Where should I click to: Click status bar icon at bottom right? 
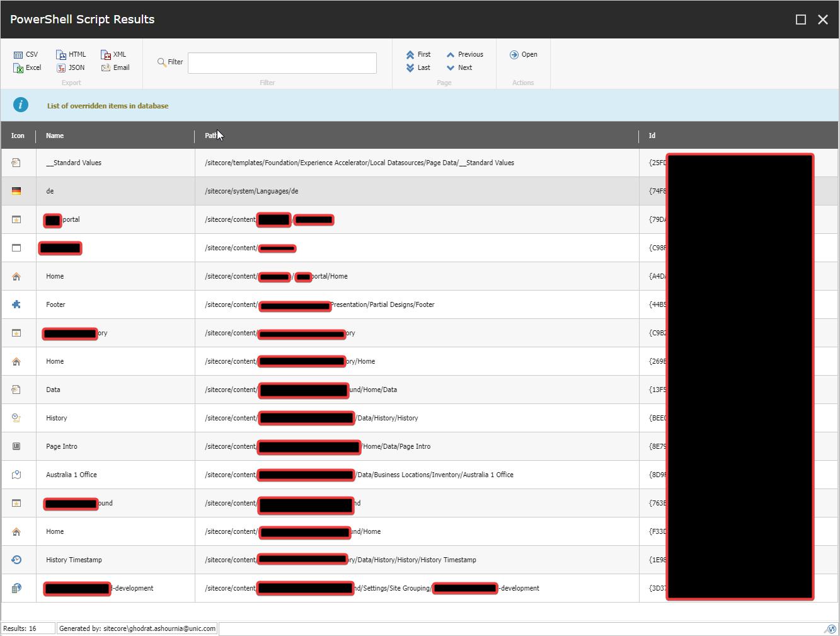coord(831,629)
